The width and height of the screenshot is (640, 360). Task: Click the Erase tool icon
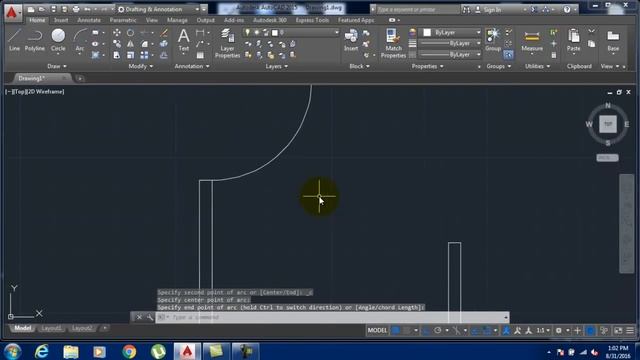pyautogui.click(x=164, y=33)
